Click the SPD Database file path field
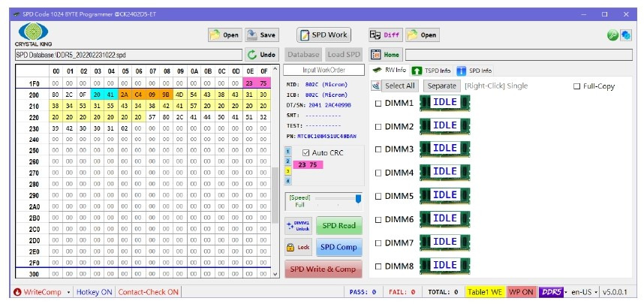 [x=128, y=55]
